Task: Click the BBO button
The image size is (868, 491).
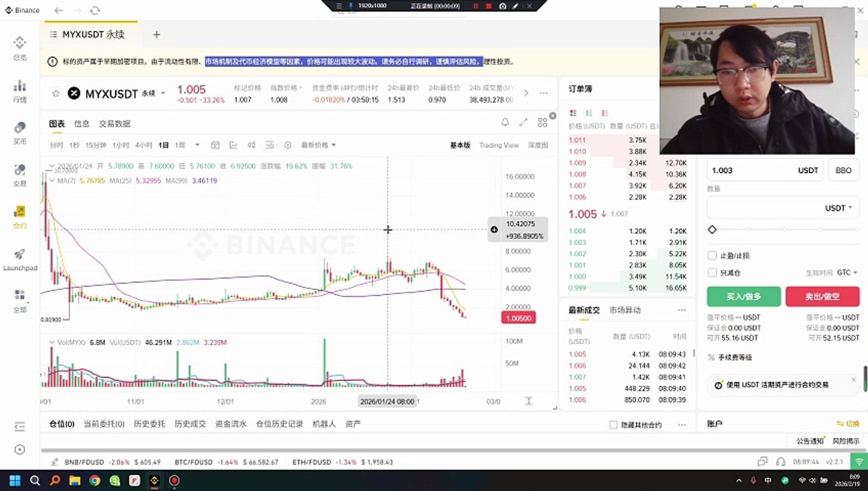Action: (843, 170)
